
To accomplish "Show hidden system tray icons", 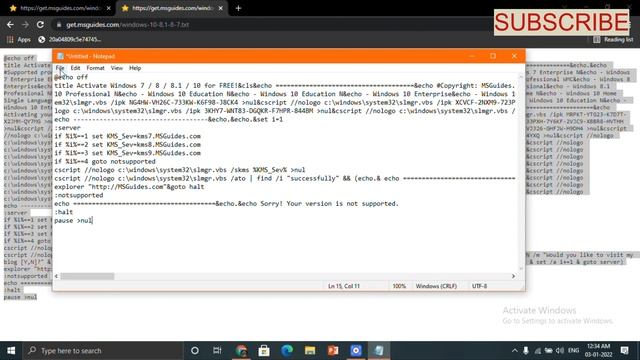I will [514, 351].
